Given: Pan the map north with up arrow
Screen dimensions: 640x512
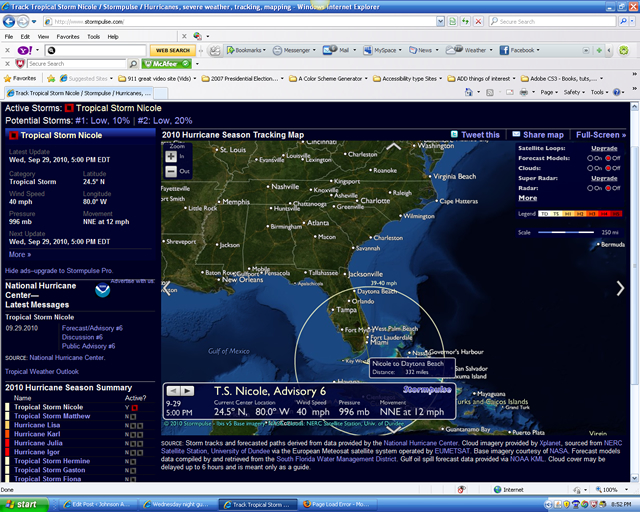Looking at the screenshot, I should 394,146.
